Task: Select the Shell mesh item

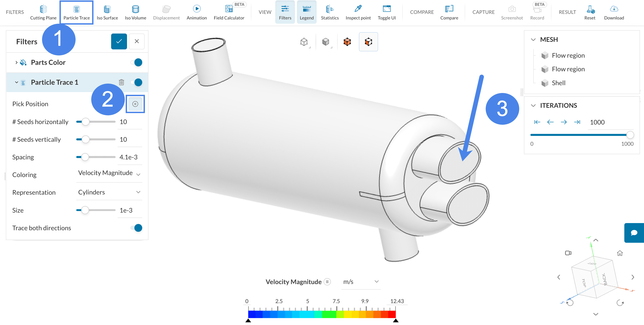Action: pyautogui.click(x=558, y=83)
